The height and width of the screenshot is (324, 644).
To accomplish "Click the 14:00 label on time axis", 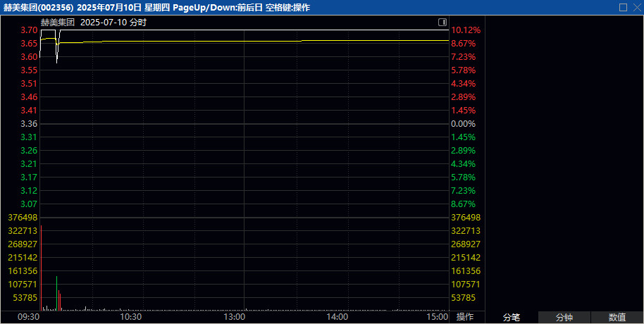I will [337, 317].
